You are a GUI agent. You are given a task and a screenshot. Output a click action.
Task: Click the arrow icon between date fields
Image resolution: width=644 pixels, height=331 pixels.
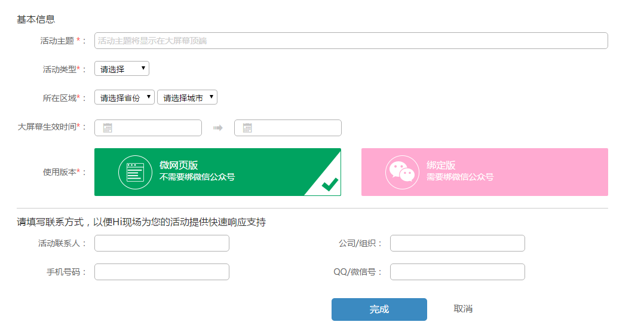coord(217,128)
